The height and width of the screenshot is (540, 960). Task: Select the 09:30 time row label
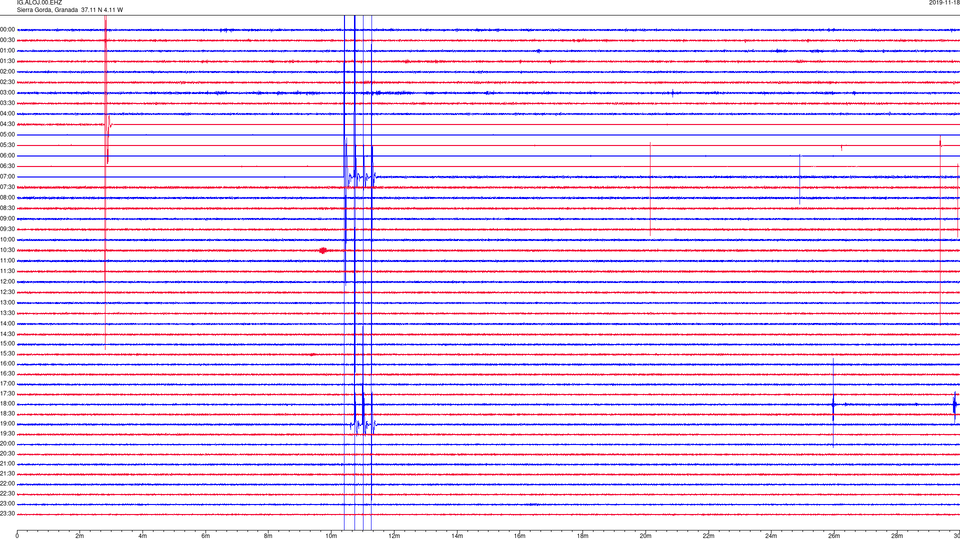pyautogui.click(x=7, y=229)
